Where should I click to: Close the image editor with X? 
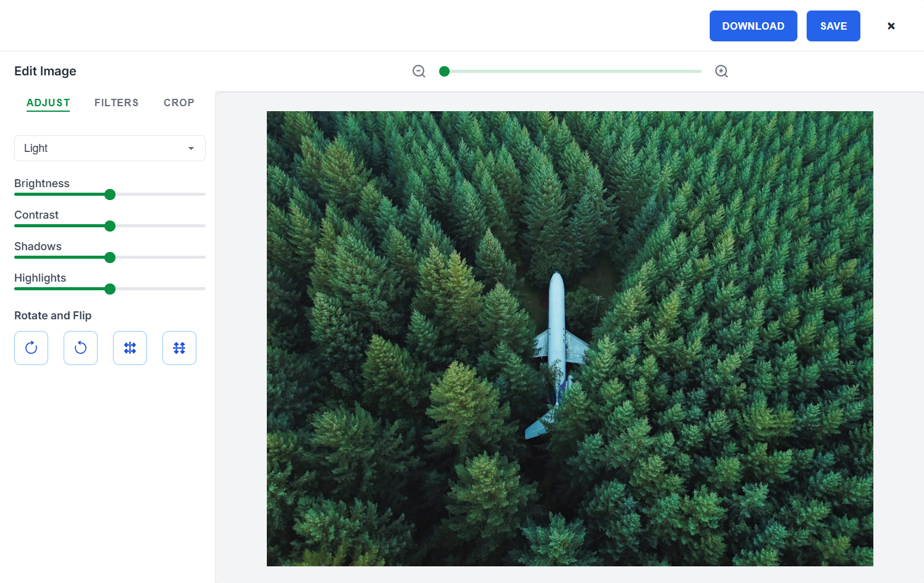891,26
